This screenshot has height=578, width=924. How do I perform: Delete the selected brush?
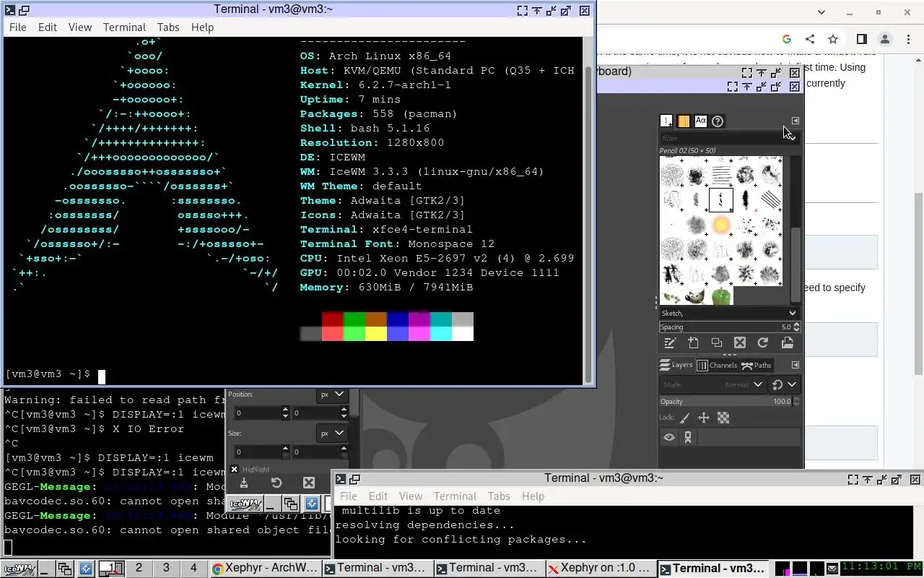(x=739, y=343)
